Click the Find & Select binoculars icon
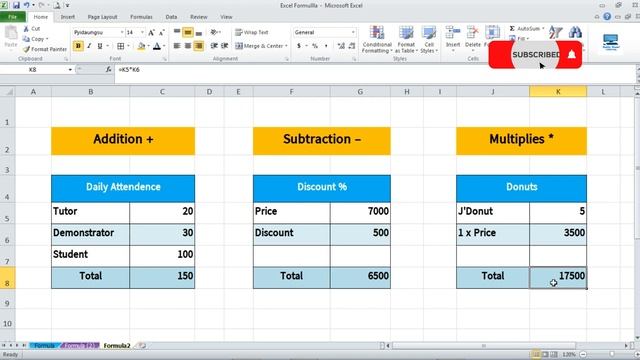The width and height of the screenshot is (640, 360). click(x=575, y=32)
